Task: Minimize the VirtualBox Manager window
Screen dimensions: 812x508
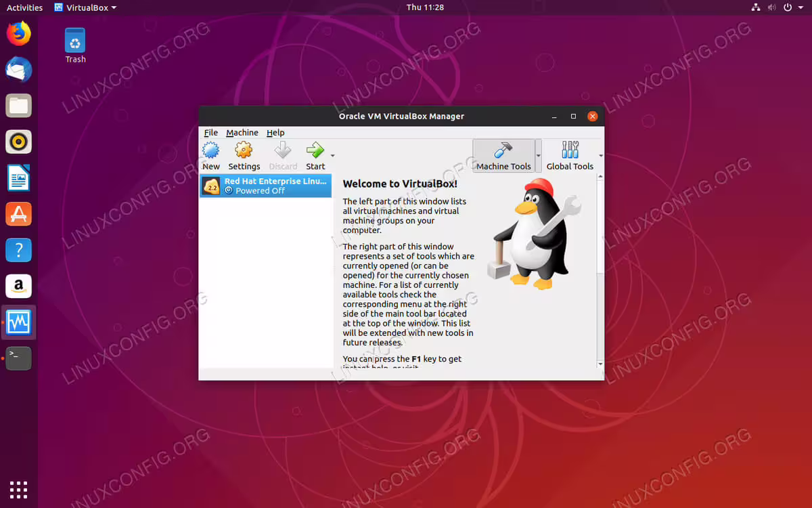Action: pos(555,117)
